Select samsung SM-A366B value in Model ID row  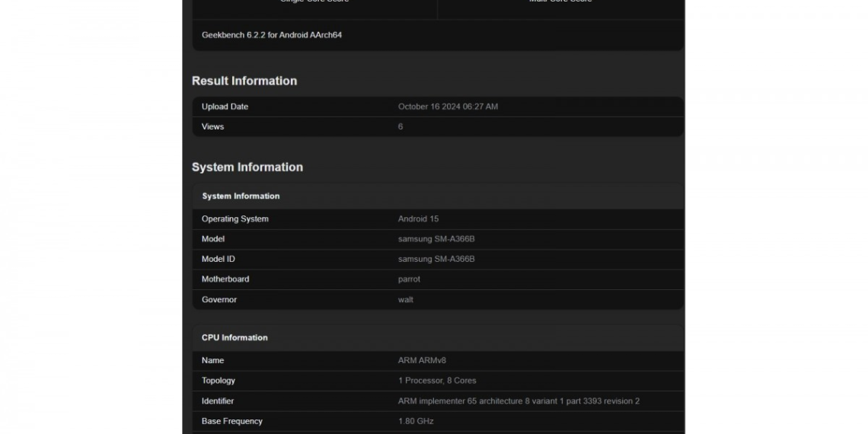click(436, 259)
